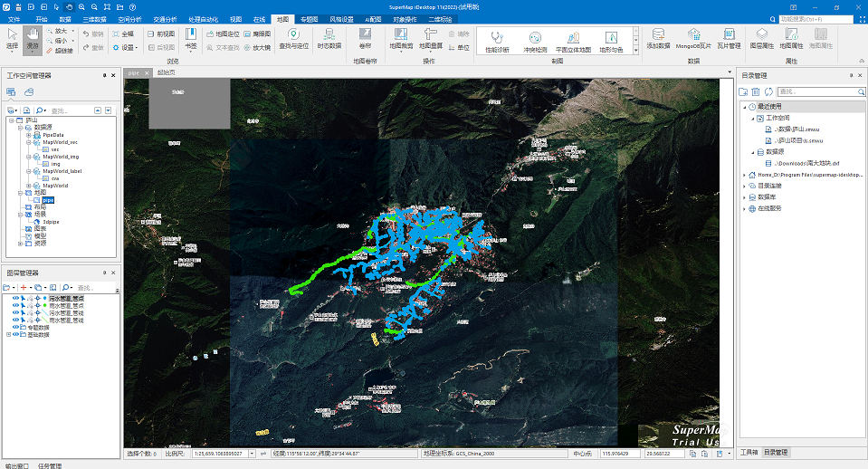868x469 pixels.
Task: Click the 功能搜索 search field
Action: [815, 18]
